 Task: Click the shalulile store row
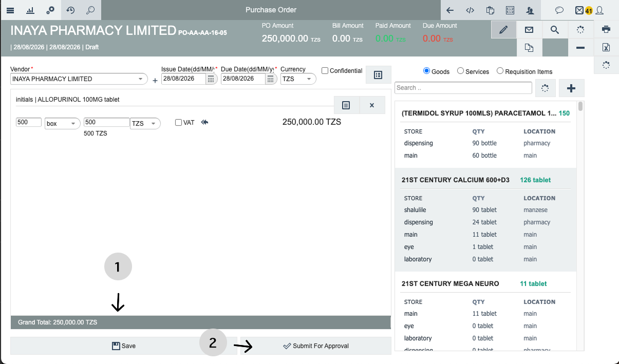(485, 210)
